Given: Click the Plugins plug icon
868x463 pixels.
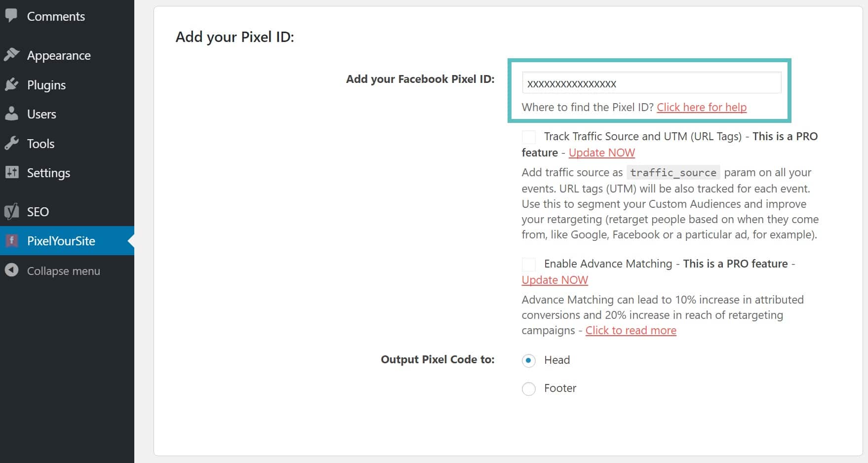Looking at the screenshot, I should (12, 84).
